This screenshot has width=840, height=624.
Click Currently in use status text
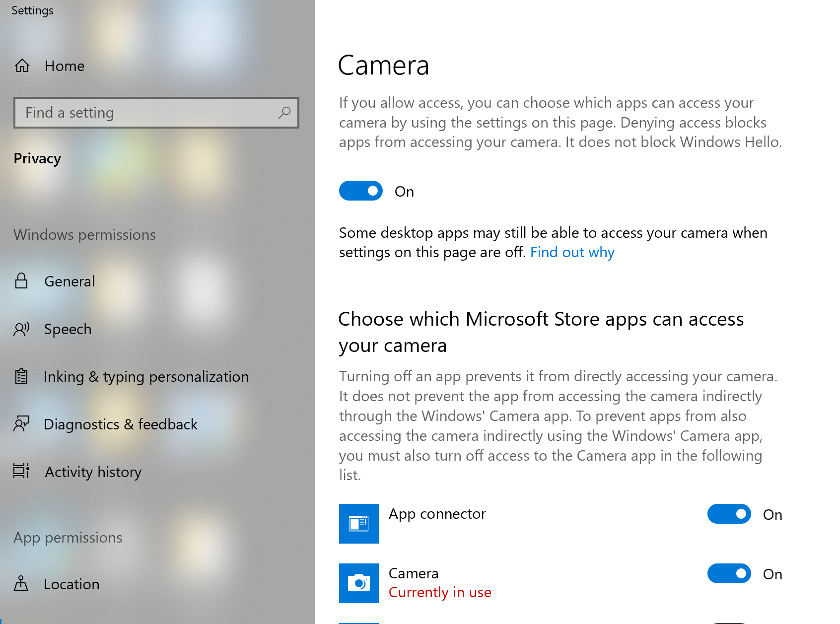(x=440, y=592)
